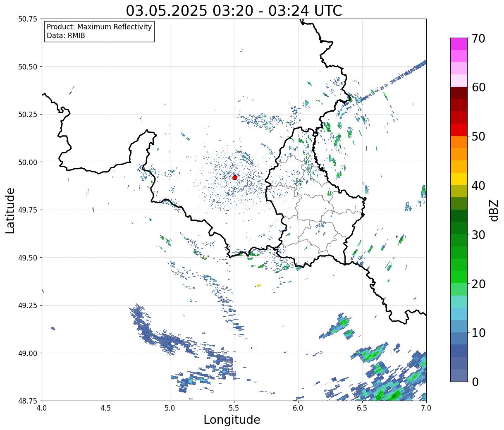Screen dimensions: 504x430
Task: Click latitude tick label '49.00'
Action: [x=28, y=353]
